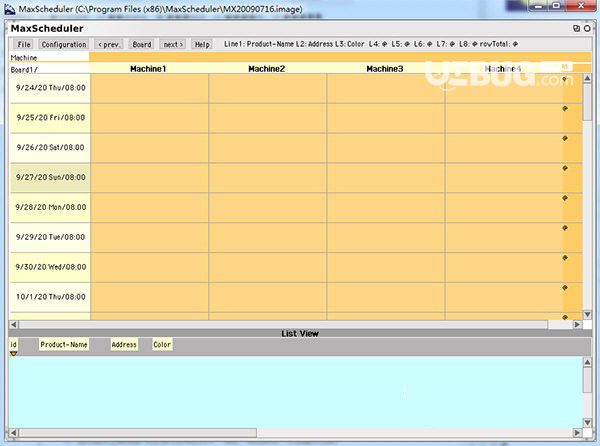
Task: Click the MaxScheduler inner window circle icon
Action: pos(587,28)
